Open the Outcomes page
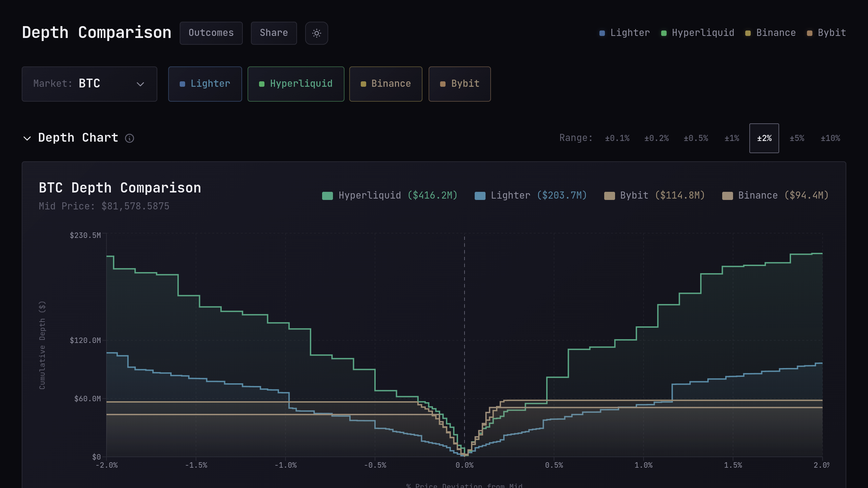The image size is (868, 488). point(211,33)
